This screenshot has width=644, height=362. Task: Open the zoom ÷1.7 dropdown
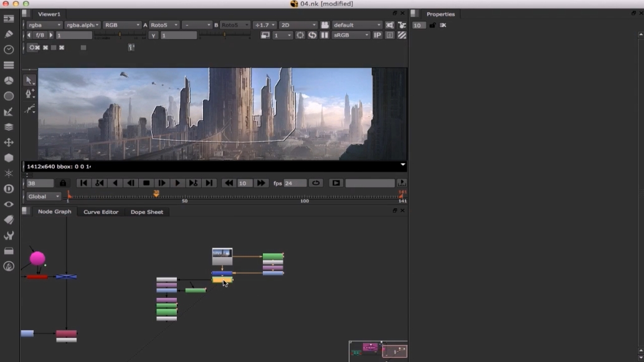[x=265, y=25]
